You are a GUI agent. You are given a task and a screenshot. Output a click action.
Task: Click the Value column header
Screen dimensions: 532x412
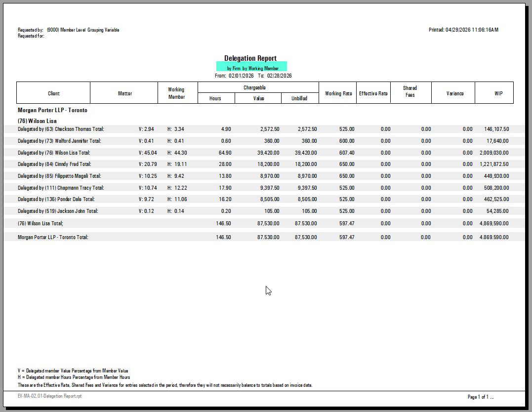[x=258, y=98]
